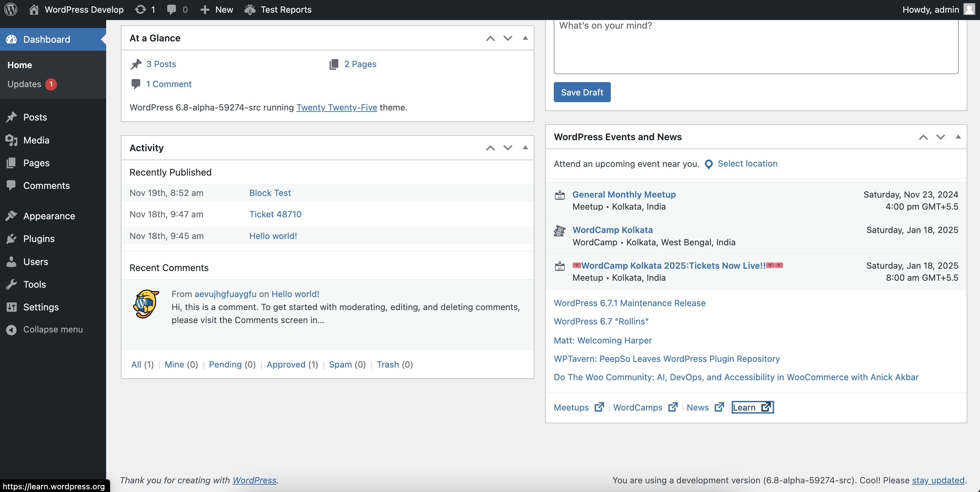Filter comments by Spam

point(340,364)
